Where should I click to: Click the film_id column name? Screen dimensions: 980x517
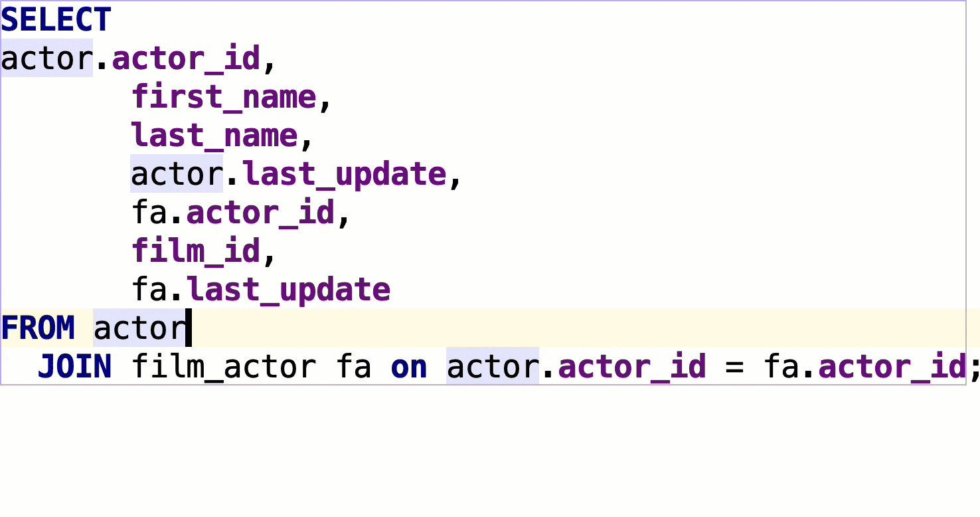(x=196, y=251)
